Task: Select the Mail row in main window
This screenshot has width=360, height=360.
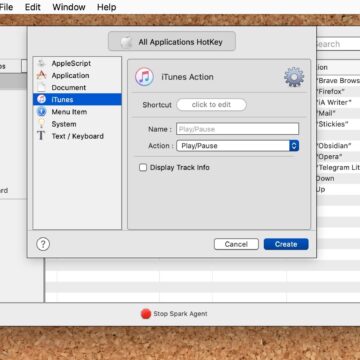Action: pyautogui.click(x=338, y=113)
